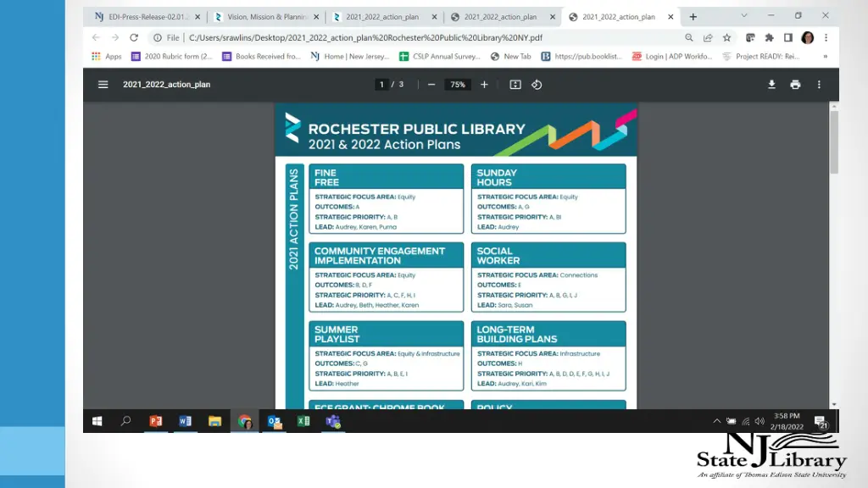Switch to Vision, Mission & Planning tab

[267, 17]
